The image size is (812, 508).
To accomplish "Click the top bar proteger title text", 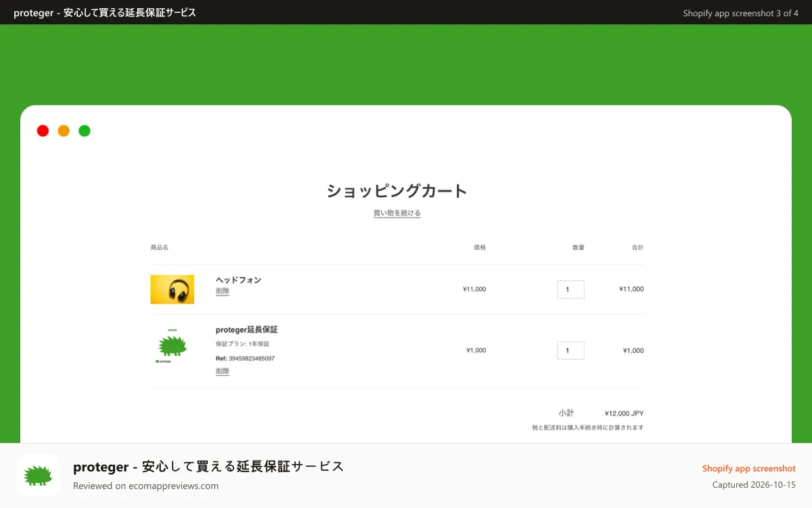I will [105, 13].
